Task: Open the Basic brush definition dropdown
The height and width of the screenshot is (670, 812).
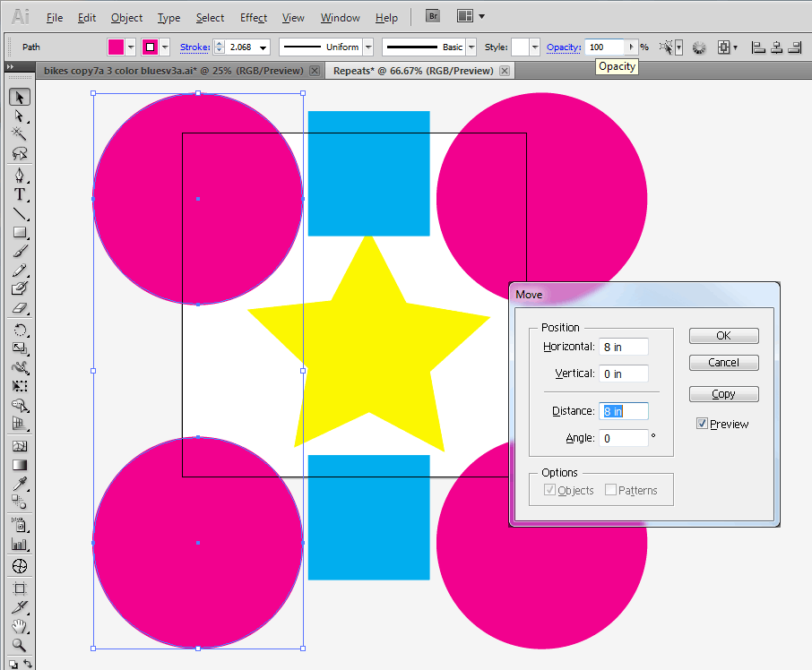Action: [x=472, y=47]
